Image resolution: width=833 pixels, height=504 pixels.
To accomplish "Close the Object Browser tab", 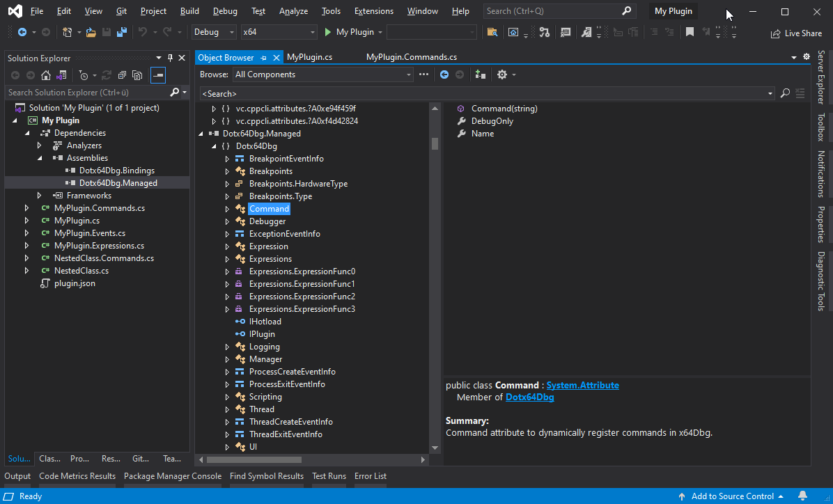I will pyautogui.click(x=276, y=58).
